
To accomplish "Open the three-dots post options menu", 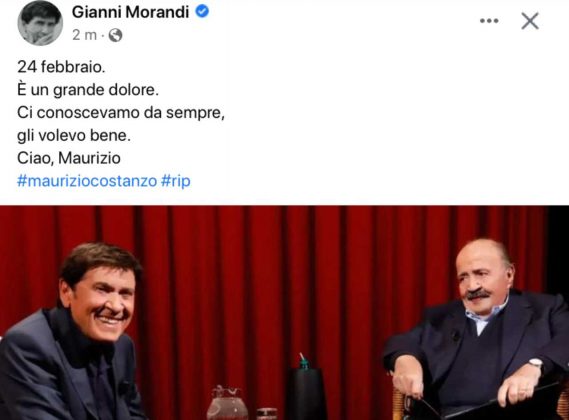I will pyautogui.click(x=489, y=21).
